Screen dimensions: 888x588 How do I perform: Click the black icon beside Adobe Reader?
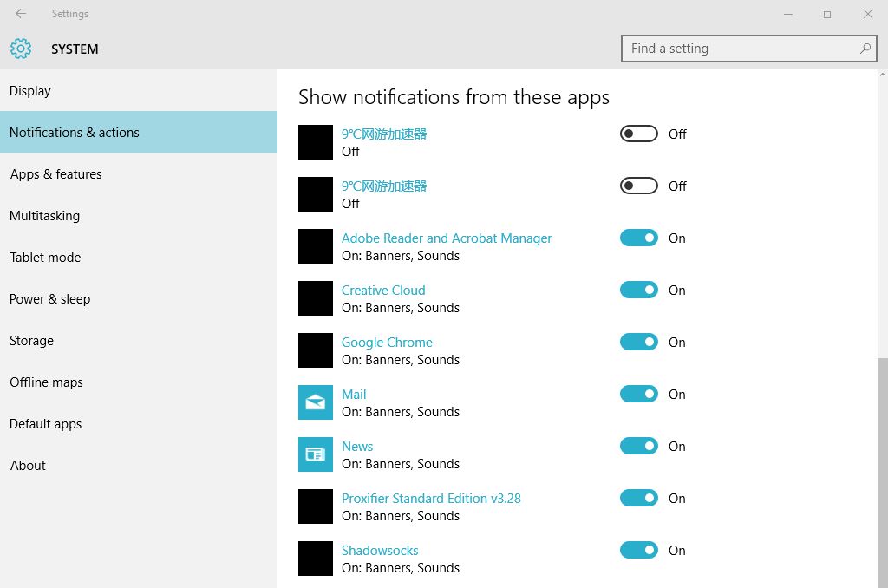pyautogui.click(x=316, y=245)
